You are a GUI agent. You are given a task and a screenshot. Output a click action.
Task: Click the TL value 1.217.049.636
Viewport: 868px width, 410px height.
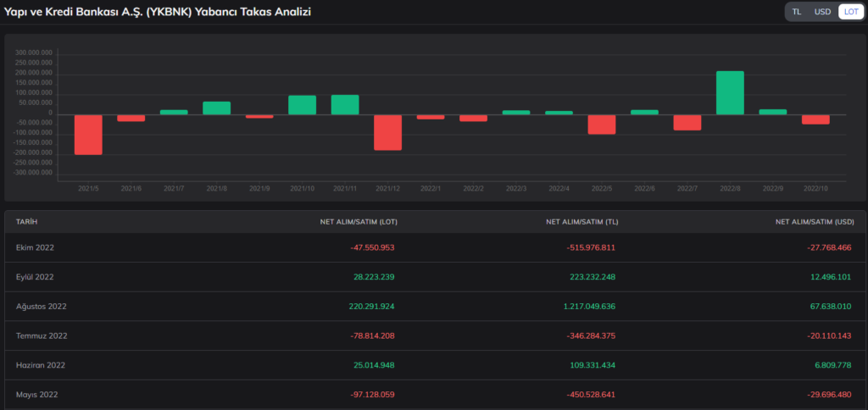click(590, 306)
